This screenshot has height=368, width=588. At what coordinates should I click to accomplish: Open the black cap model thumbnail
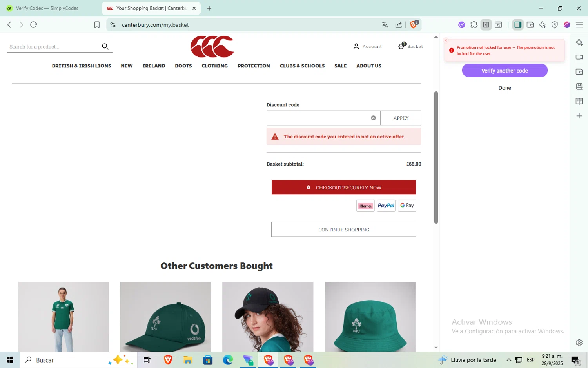268,317
